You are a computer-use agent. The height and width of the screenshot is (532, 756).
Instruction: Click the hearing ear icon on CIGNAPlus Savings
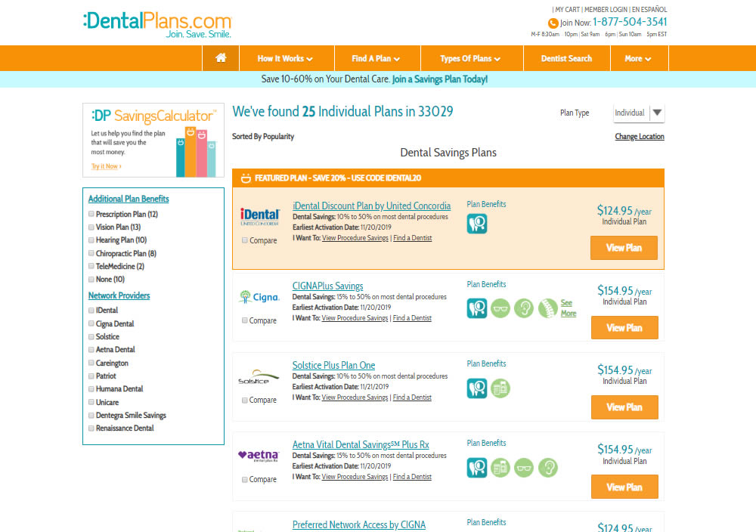[x=524, y=308]
